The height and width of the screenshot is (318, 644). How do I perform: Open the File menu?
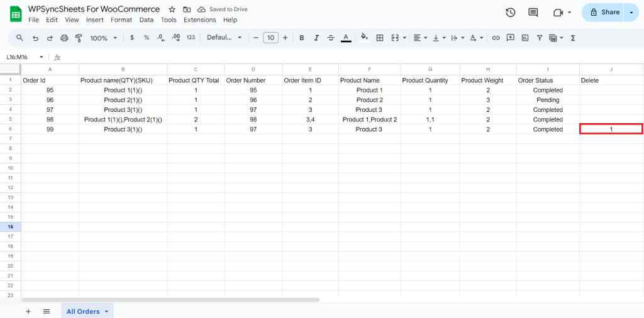(x=34, y=19)
